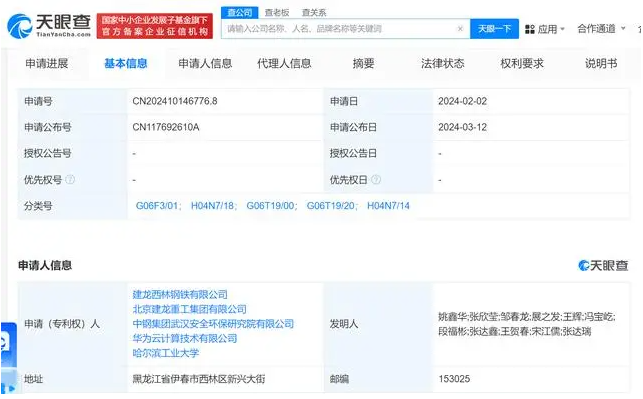The width and height of the screenshot is (643, 399).
Task: Select application date 2024-02-02
Action: coord(463,101)
